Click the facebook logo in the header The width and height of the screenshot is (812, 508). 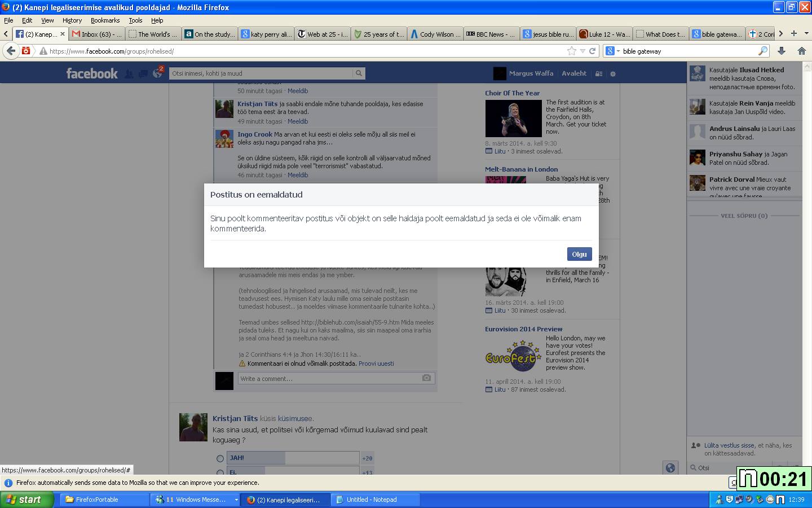(92, 73)
